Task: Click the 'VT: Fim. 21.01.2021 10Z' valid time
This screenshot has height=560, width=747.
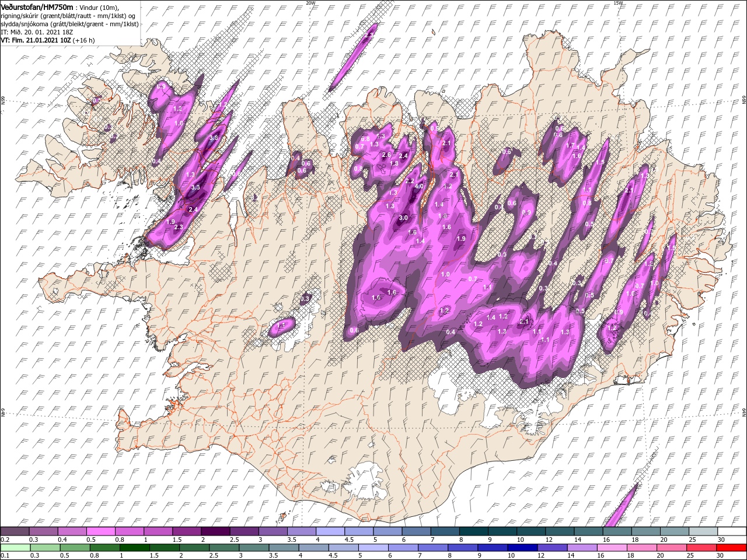Action: 36,40
